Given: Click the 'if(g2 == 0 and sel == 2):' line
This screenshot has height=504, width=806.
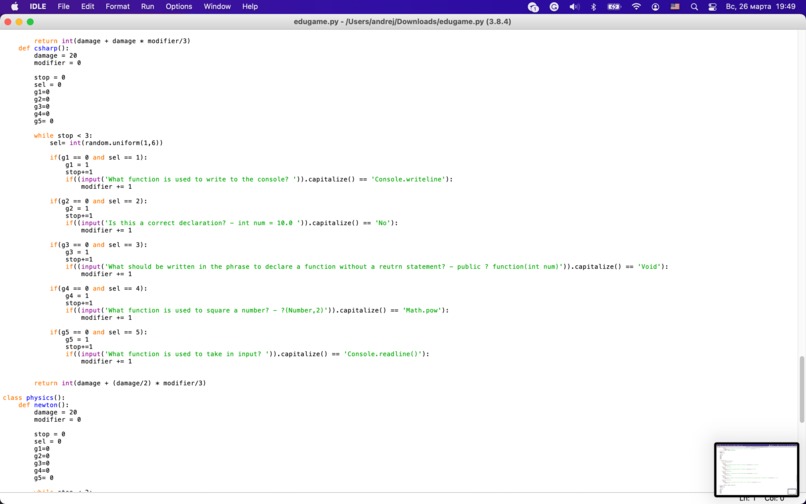Looking at the screenshot, I should 98,201.
